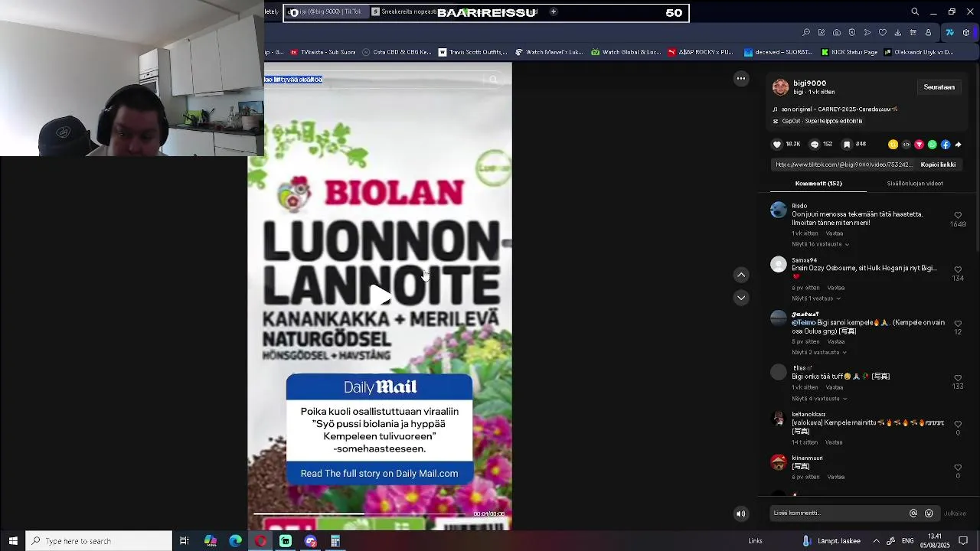This screenshot has height=551, width=980.
Task: Insert mention with @ icon
Action: click(913, 514)
